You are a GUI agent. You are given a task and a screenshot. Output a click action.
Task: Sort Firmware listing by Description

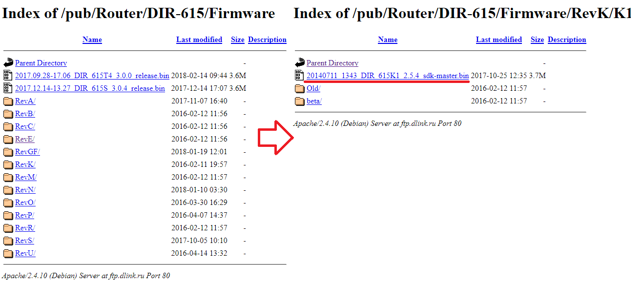(x=267, y=40)
